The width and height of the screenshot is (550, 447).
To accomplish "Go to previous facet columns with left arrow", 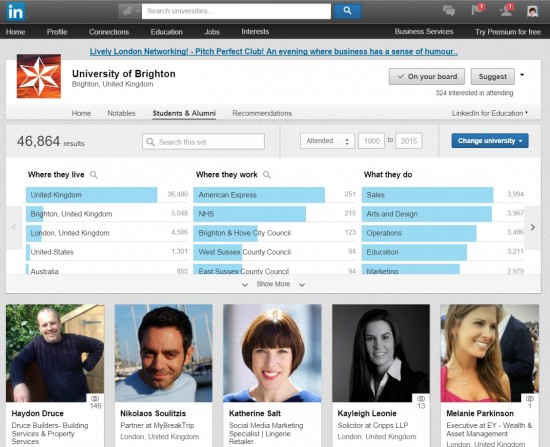I will pyautogui.click(x=14, y=227).
